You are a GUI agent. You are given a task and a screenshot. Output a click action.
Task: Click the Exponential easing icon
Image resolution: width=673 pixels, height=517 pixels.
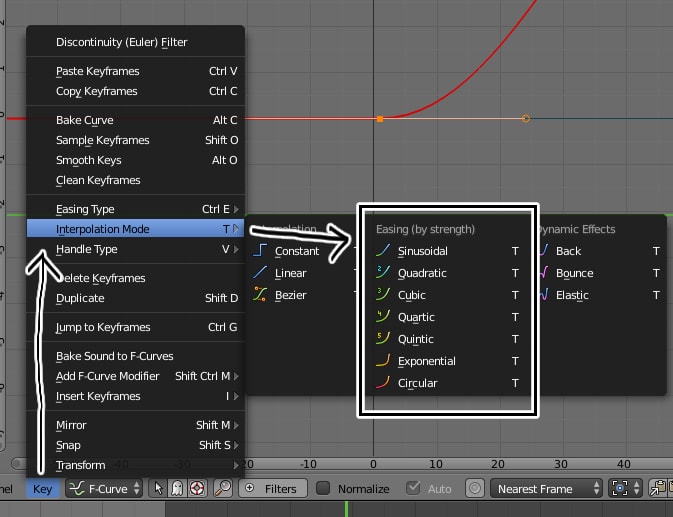383,360
